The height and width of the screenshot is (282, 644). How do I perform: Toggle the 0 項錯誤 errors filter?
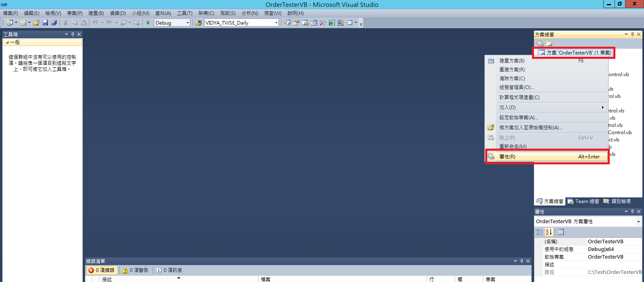tap(102, 270)
